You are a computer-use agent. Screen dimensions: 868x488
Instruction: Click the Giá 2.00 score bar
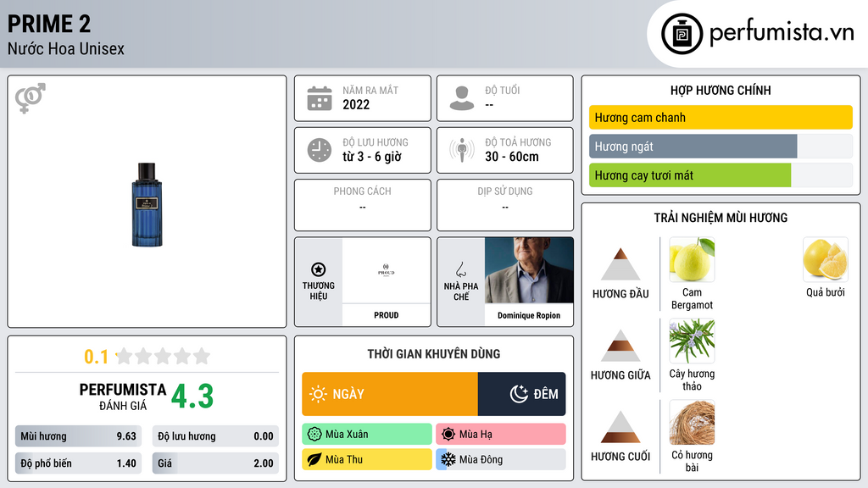coord(215,463)
